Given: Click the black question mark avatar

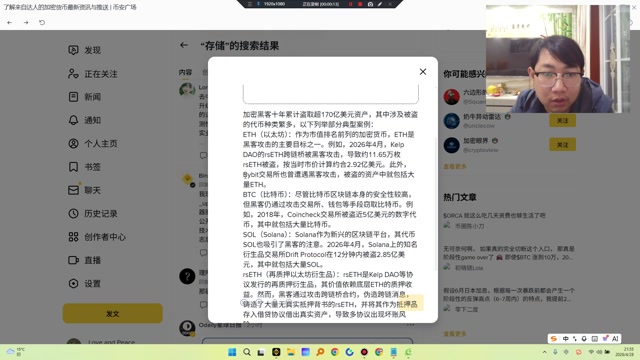Looking at the screenshot, I should pyautogui.click(x=187, y=276).
